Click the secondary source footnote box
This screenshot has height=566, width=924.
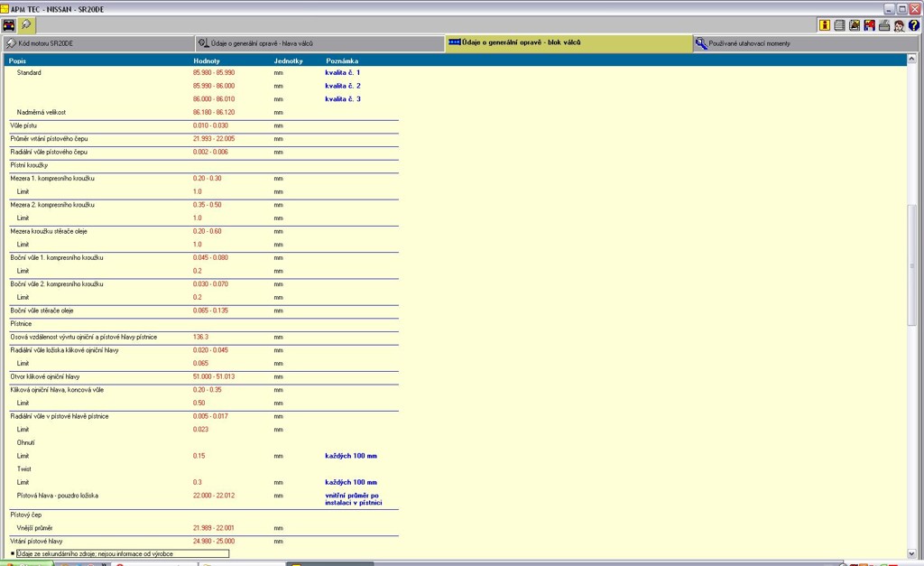(x=122, y=553)
